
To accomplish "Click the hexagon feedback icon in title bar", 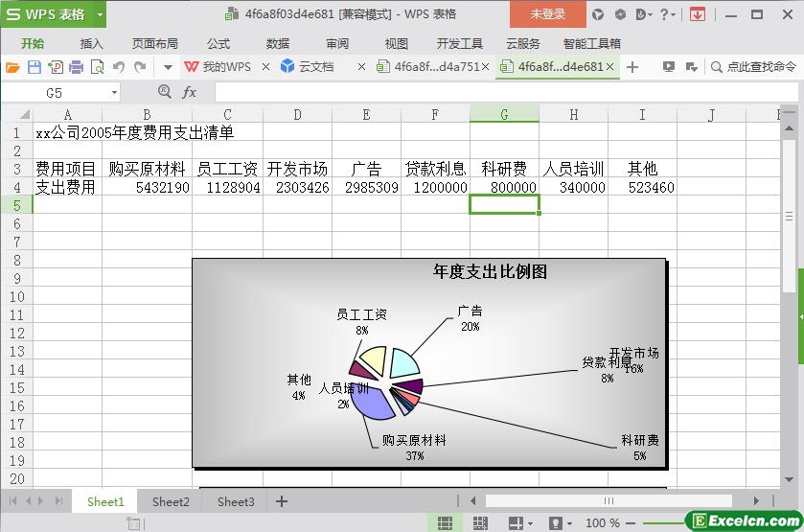I will point(620,15).
